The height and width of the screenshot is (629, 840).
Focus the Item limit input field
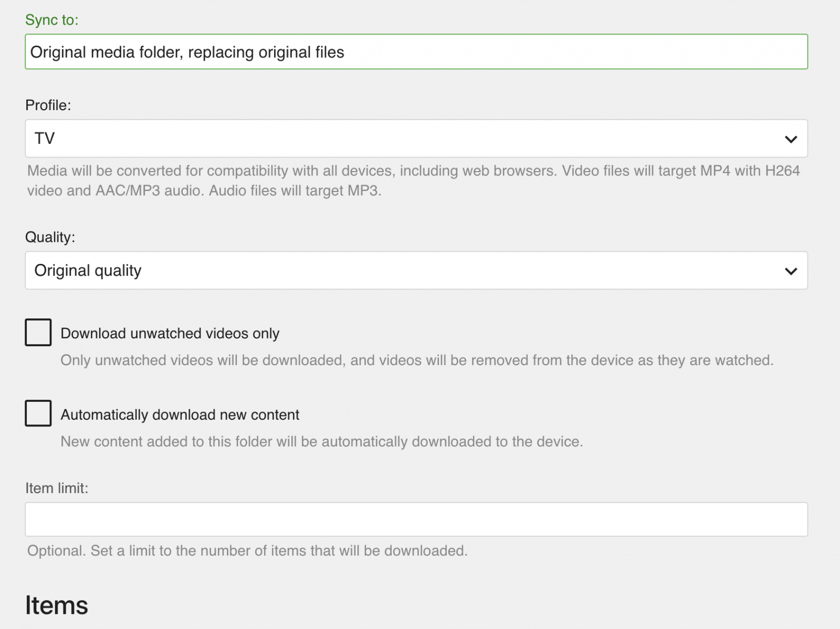[416, 519]
